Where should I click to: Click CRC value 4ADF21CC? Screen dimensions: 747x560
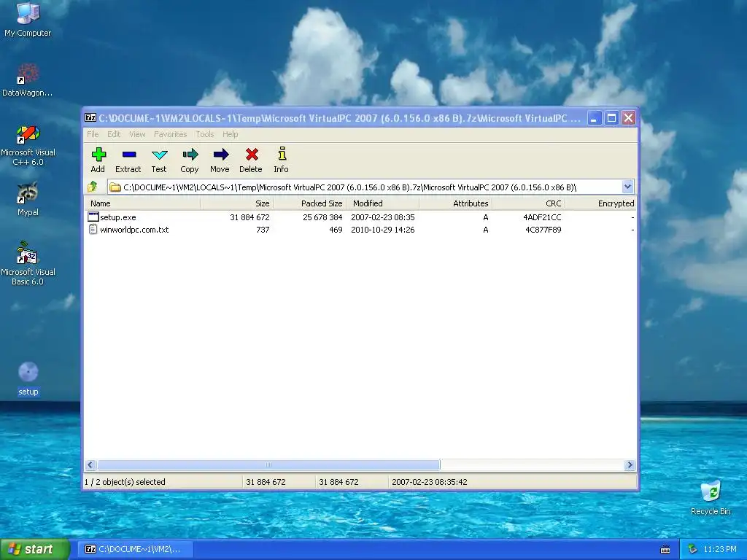click(542, 217)
